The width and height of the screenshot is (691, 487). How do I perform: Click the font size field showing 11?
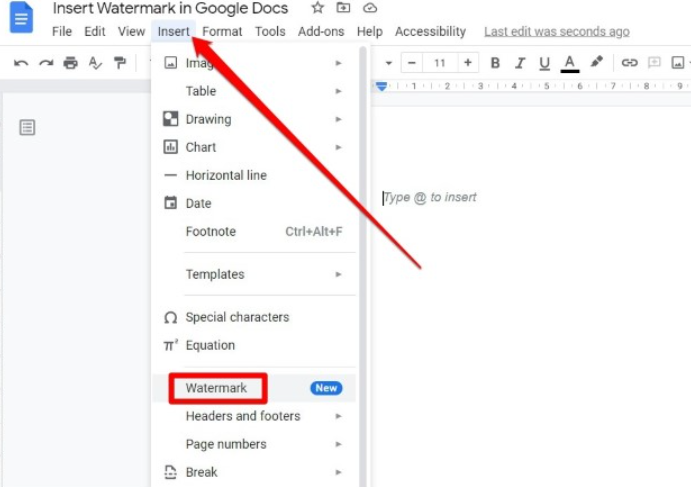tap(440, 63)
